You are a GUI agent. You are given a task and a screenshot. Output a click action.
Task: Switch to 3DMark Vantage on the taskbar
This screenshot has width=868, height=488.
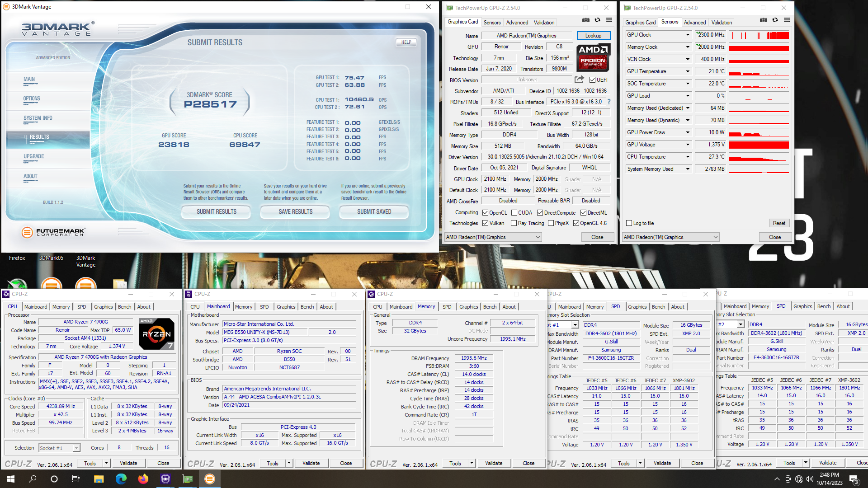(209, 479)
